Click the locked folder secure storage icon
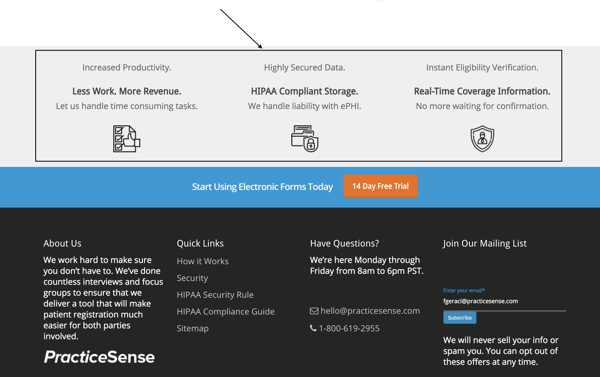The image size is (600, 377). (305, 139)
